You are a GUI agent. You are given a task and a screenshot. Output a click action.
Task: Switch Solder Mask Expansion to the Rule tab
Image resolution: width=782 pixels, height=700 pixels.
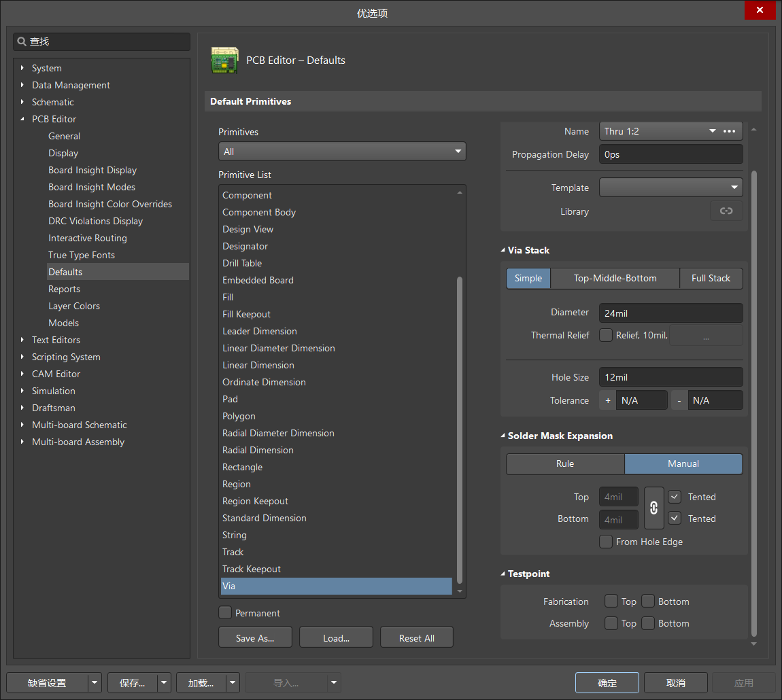coord(564,463)
